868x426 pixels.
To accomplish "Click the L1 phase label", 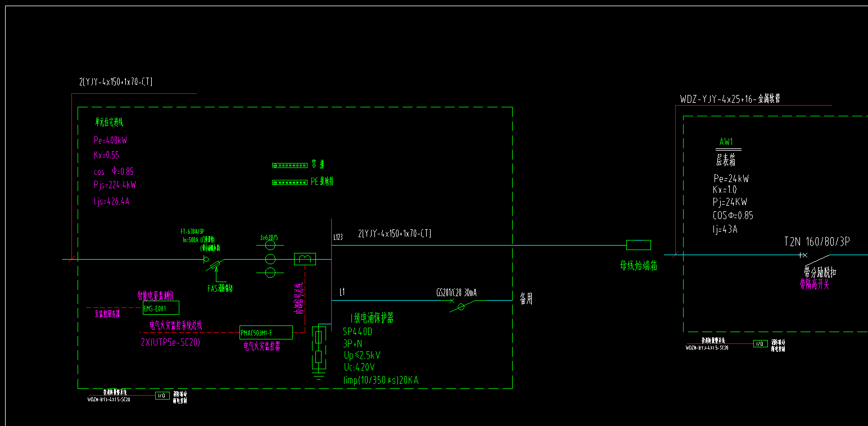I will pos(342,292).
